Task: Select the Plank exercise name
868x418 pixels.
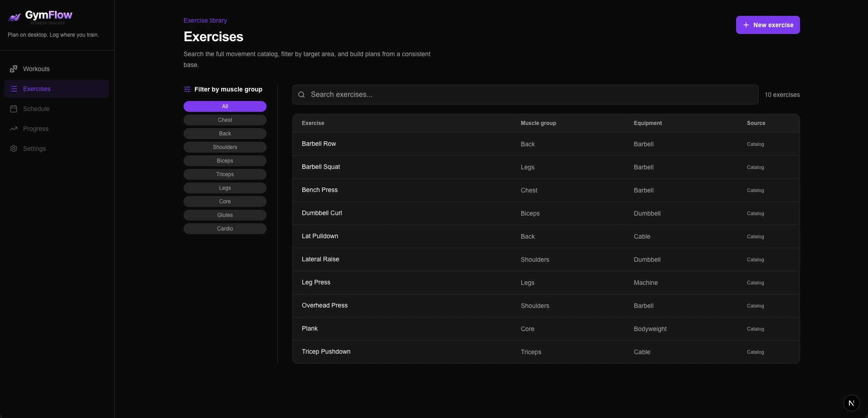Action: pos(310,328)
